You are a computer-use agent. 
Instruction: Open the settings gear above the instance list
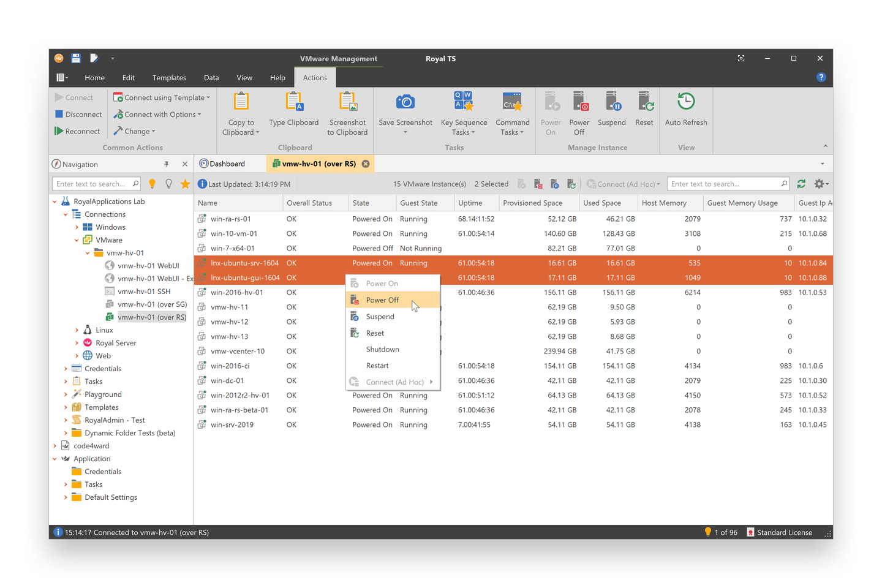click(x=820, y=184)
